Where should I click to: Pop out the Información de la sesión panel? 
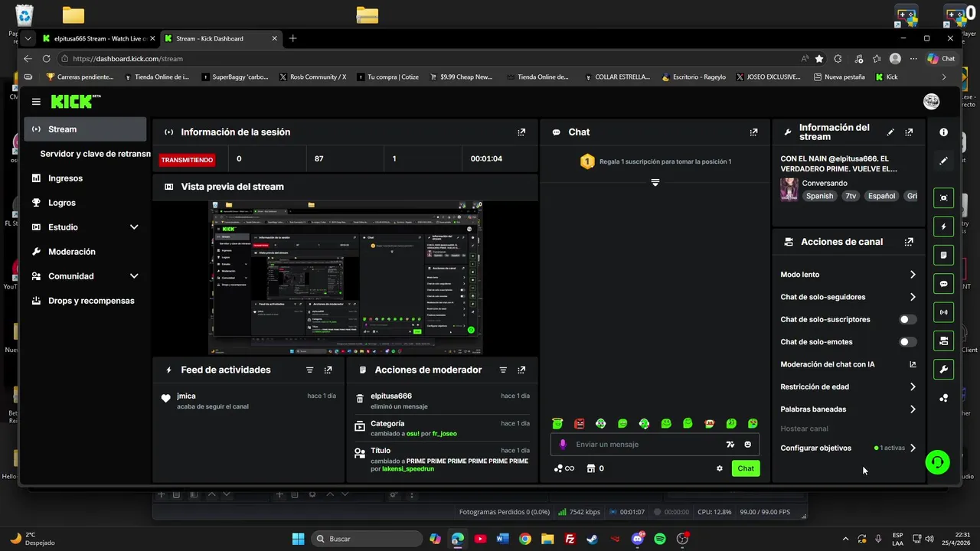click(x=521, y=132)
